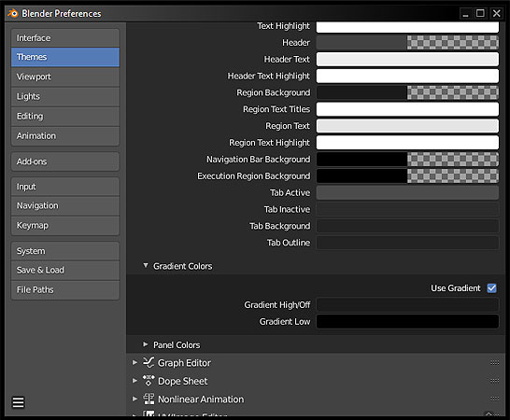Pick the Region Text color
The width and height of the screenshot is (510, 420).
point(407,126)
